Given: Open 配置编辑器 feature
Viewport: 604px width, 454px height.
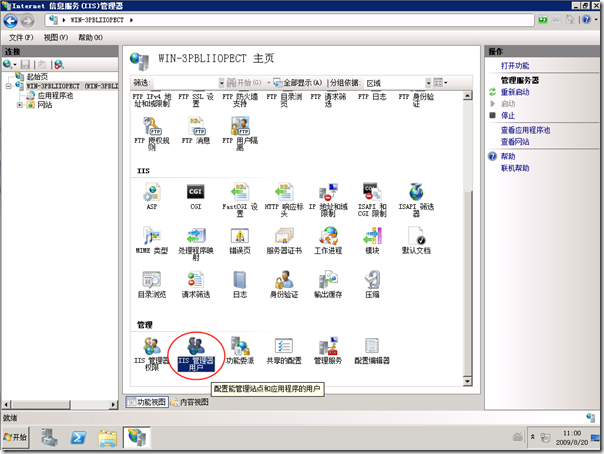Looking at the screenshot, I should [372, 350].
